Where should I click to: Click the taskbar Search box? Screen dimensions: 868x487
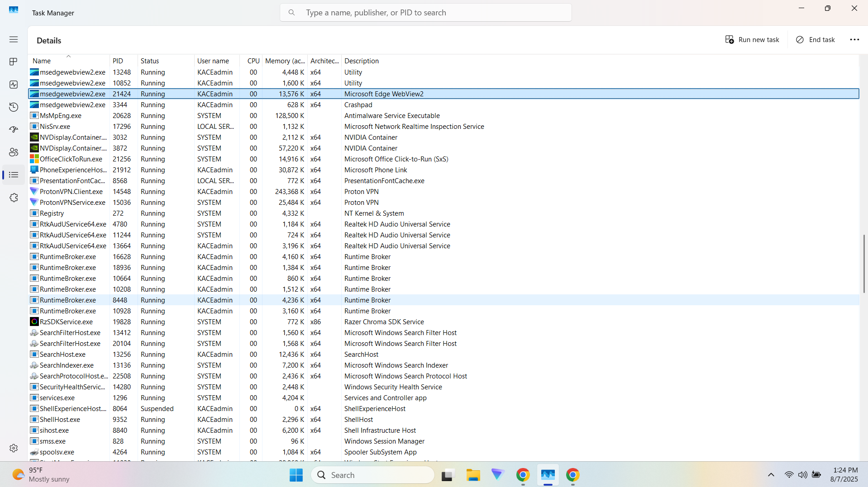373,475
